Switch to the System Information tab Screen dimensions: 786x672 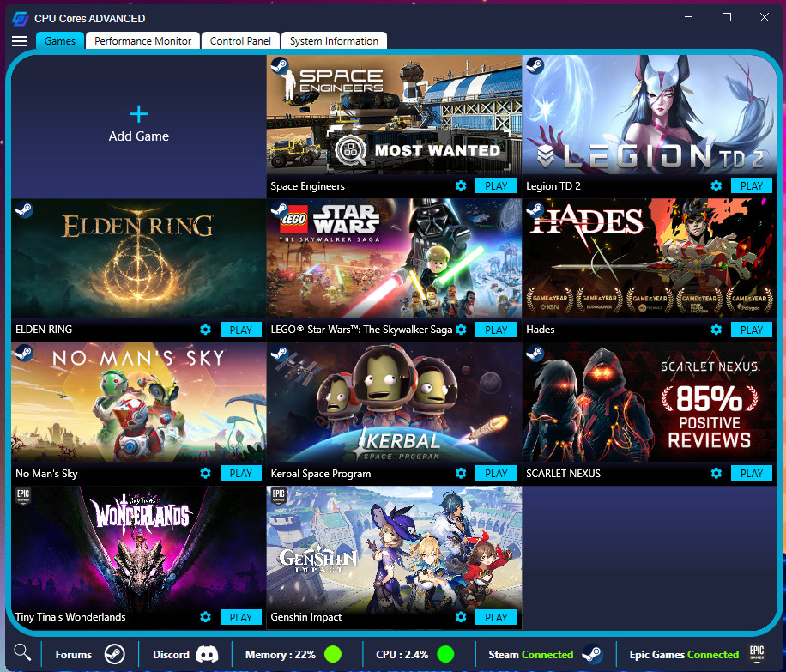334,40
